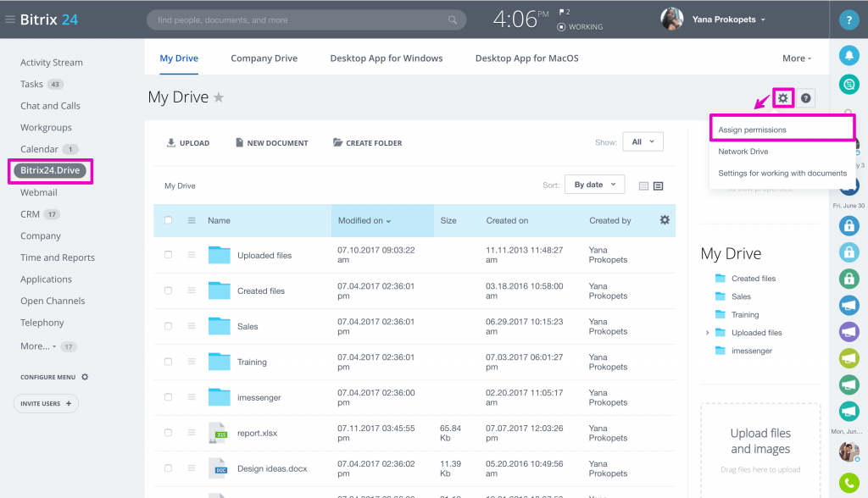Open row menu for Created files
The image size is (868, 498).
(192, 290)
